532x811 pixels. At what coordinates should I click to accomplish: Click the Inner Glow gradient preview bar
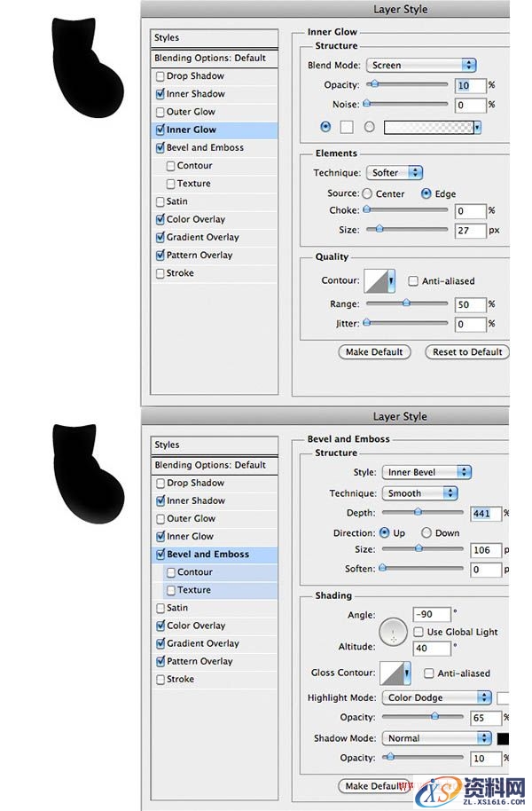pos(432,128)
